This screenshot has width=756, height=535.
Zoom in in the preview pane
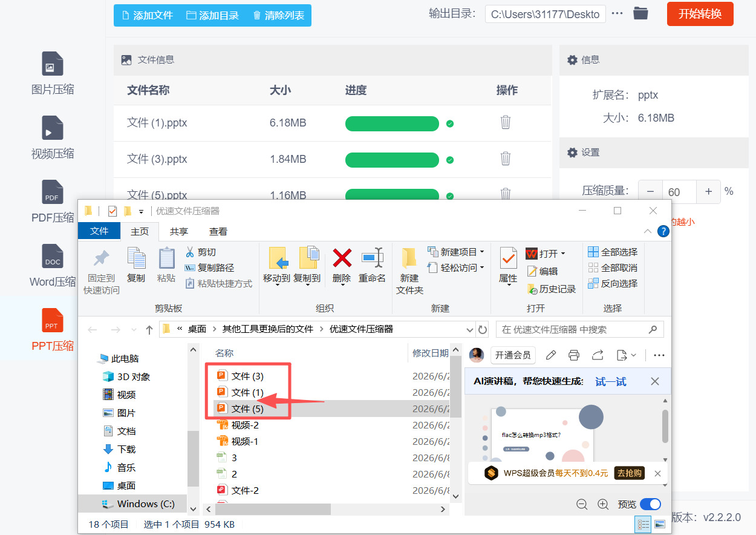coord(603,504)
